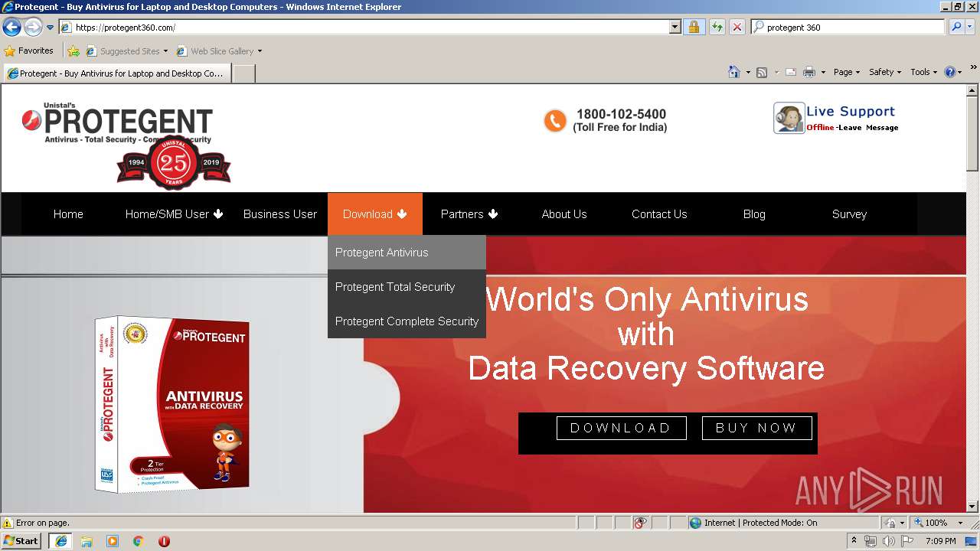
Task: Click the browser Forward arrow button
Action: click(x=33, y=27)
